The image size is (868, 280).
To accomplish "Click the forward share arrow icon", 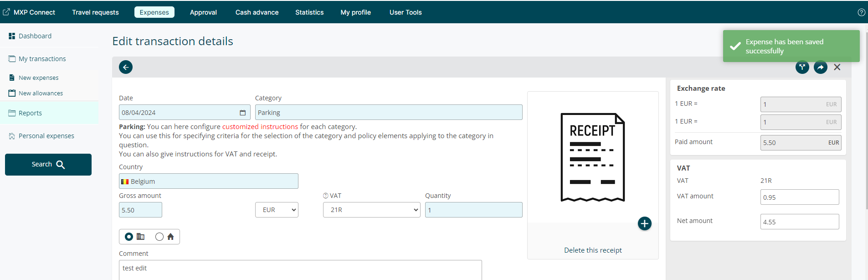I will (x=820, y=67).
